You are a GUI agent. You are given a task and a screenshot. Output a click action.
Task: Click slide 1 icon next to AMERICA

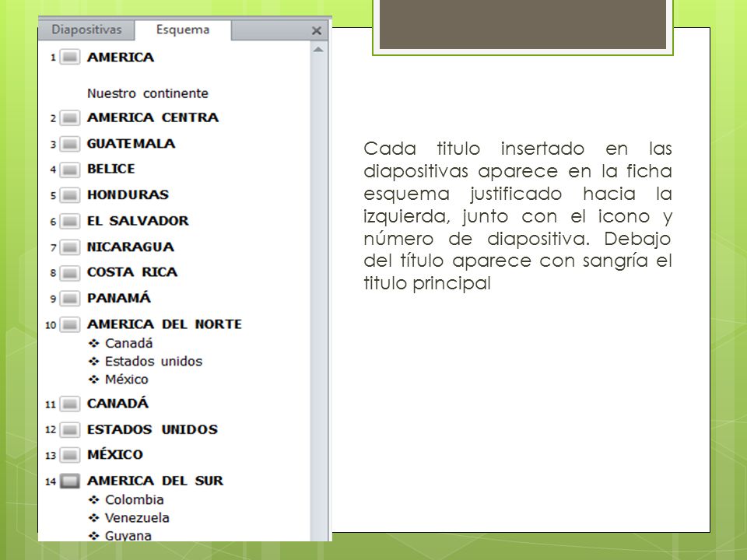[x=70, y=57]
